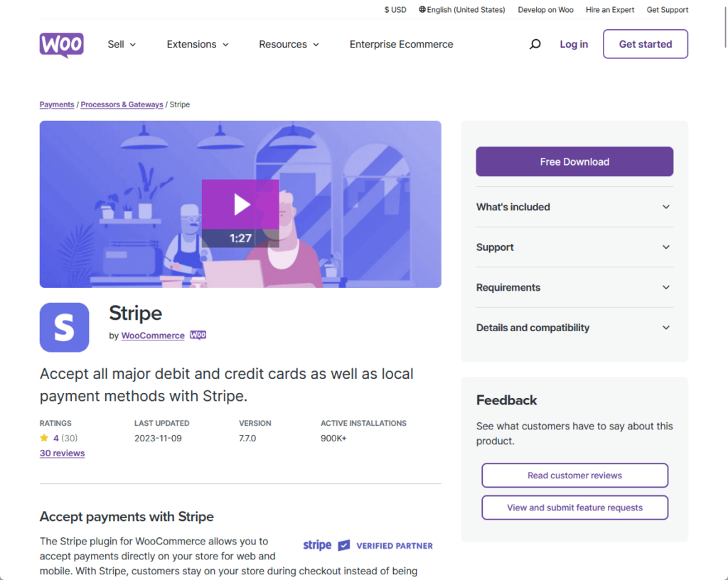728x580 pixels.
Task: Click the globe language icon
Action: coord(422,9)
